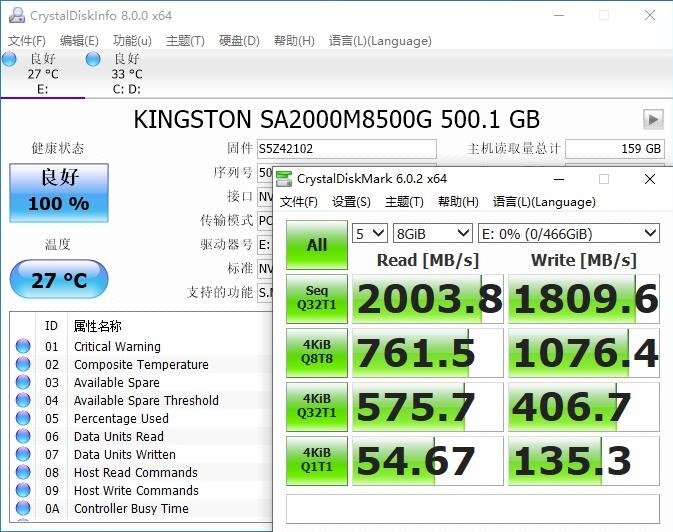673x532 pixels.
Task: Select disk E: status circle icon
Action: [9, 59]
